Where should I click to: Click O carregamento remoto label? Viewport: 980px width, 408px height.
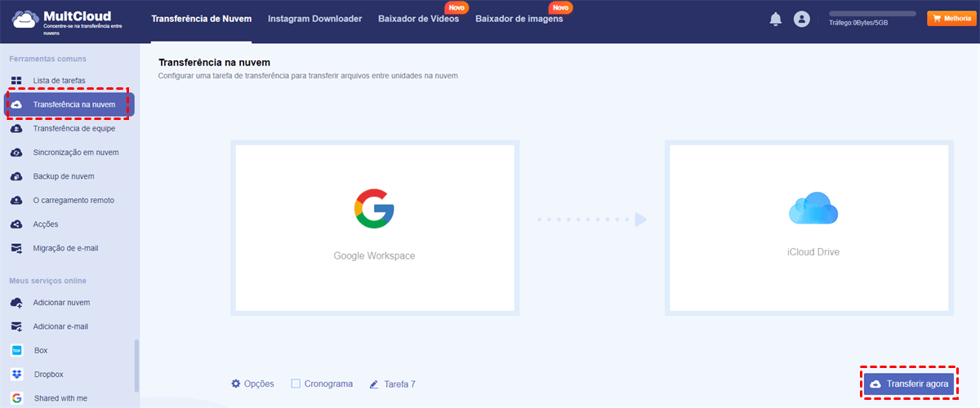click(x=73, y=200)
